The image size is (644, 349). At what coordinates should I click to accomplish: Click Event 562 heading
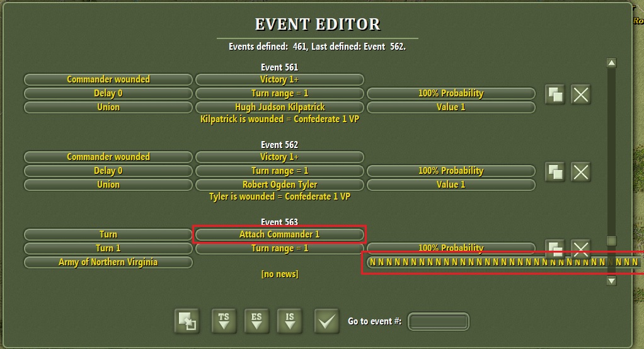[x=279, y=145]
